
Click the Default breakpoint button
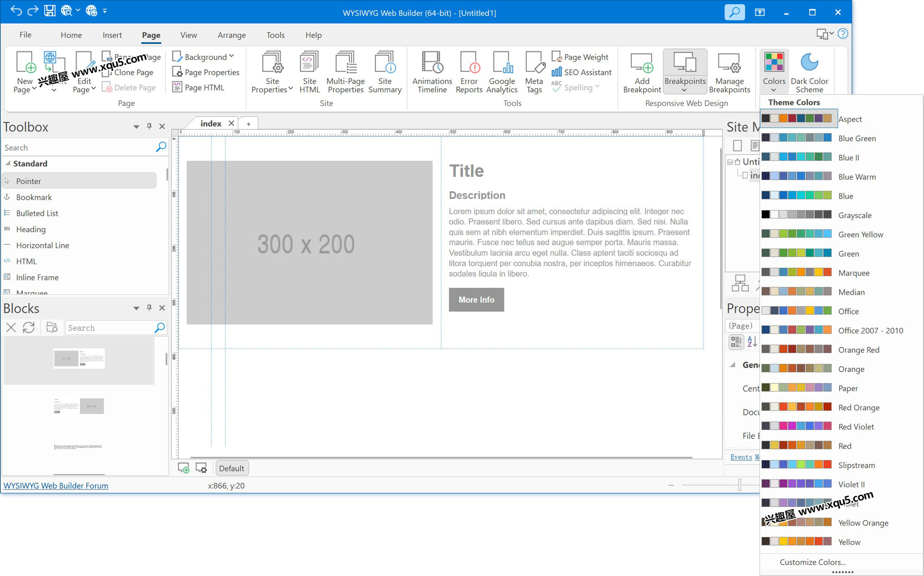pos(231,468)
